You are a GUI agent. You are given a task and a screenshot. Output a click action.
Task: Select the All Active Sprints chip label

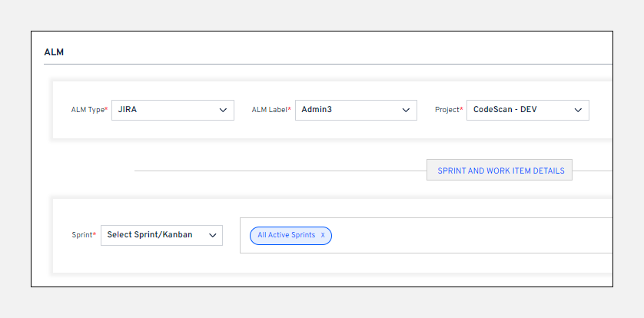[286, 235]
